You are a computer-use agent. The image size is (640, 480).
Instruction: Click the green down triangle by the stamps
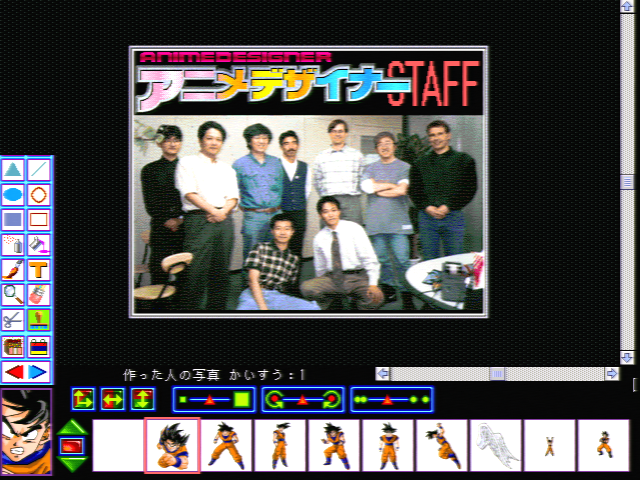(72, 464)
